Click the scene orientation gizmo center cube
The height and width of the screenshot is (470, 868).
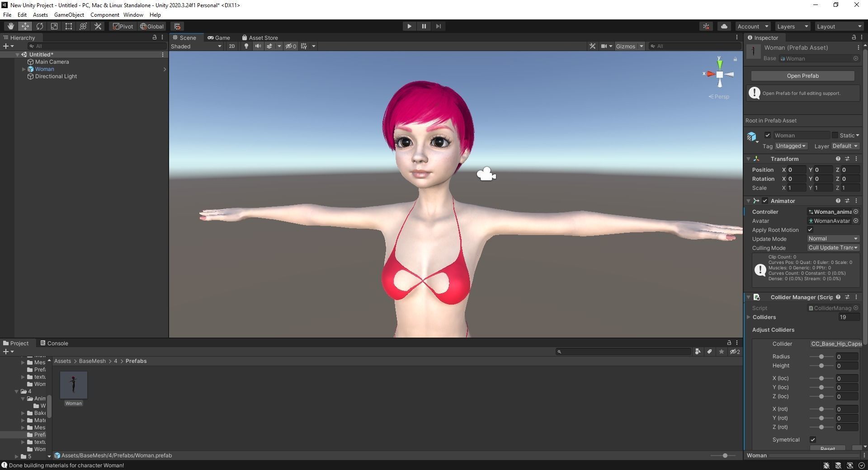(x=719, y=75)
